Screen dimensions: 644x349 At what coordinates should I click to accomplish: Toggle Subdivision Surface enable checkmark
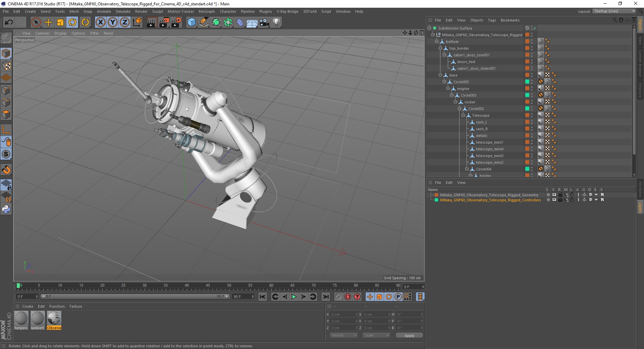(535, 28)
